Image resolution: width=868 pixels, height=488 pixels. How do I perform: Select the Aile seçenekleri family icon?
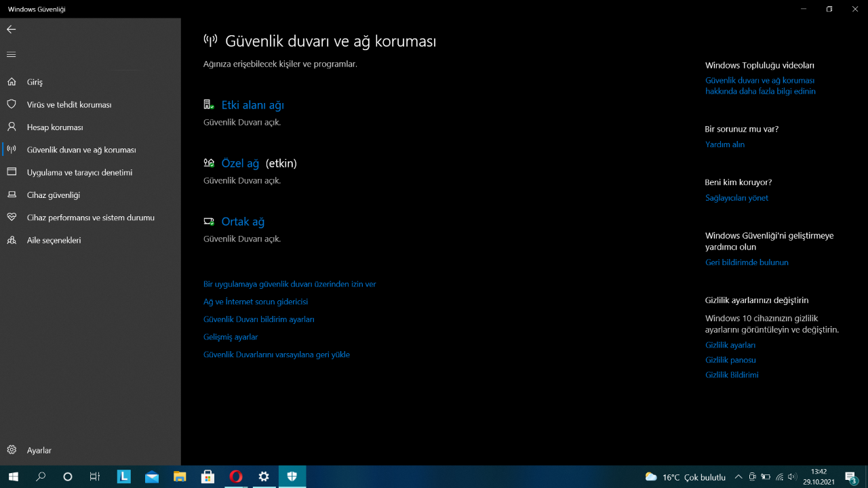tap(12, 240)
